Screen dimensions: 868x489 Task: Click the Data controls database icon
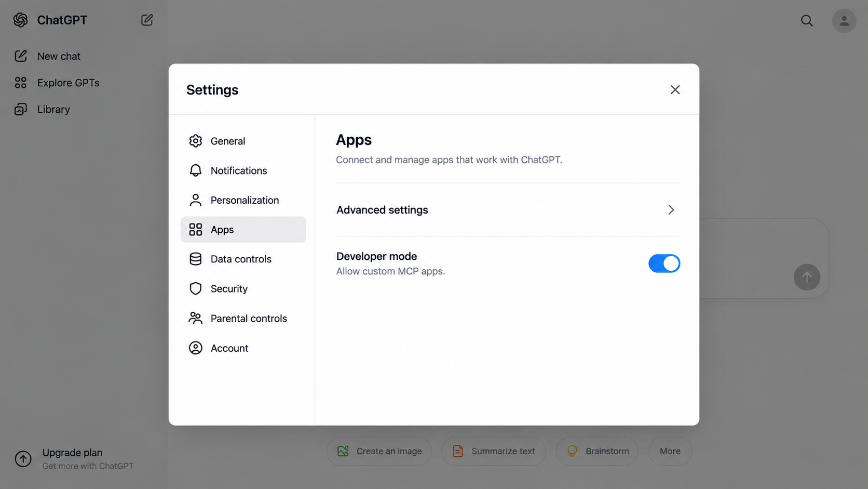196,259
